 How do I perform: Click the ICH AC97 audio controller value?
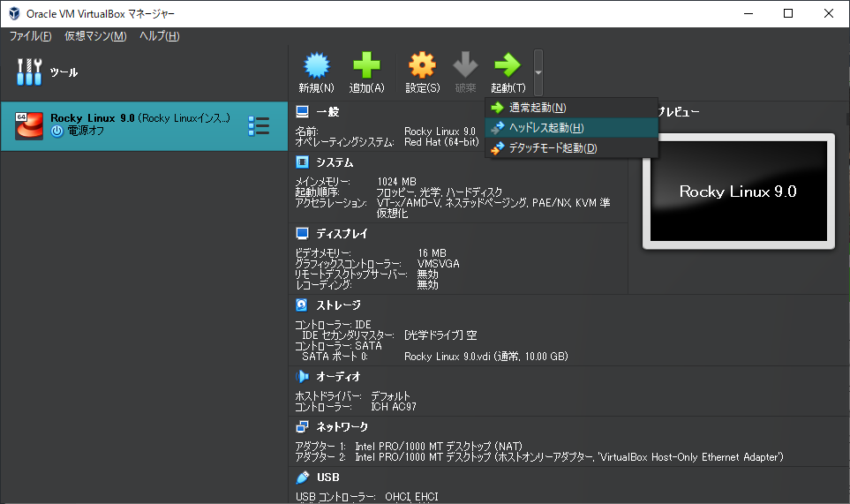[x=394, y=406]
